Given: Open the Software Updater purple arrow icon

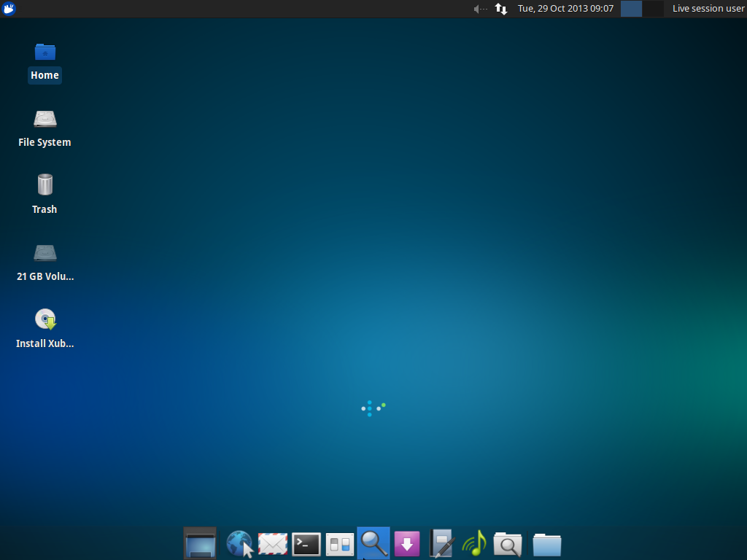Looking at the screenshot, I should click(406, 543).
